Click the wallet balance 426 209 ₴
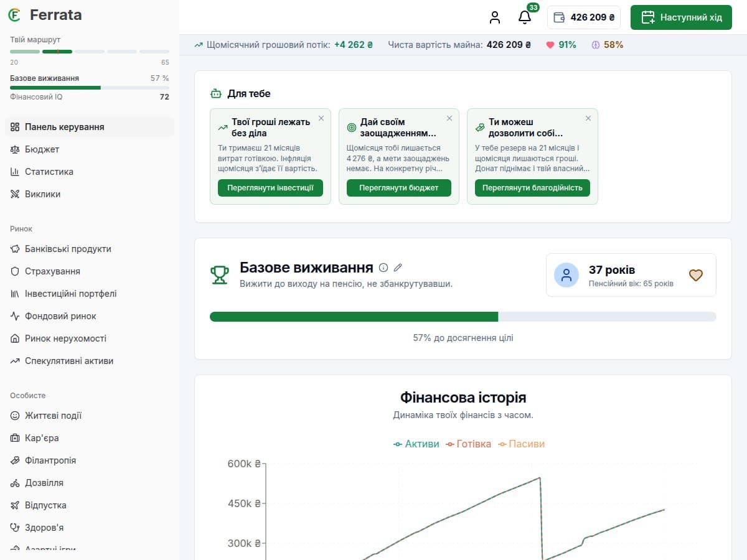The image size is (747, 560). pos(584,17)
